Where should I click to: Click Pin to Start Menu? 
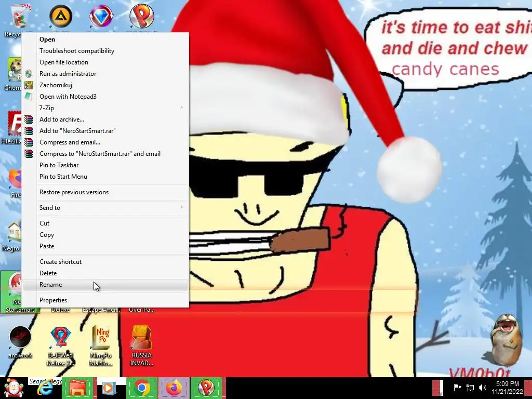pos(105,177)
